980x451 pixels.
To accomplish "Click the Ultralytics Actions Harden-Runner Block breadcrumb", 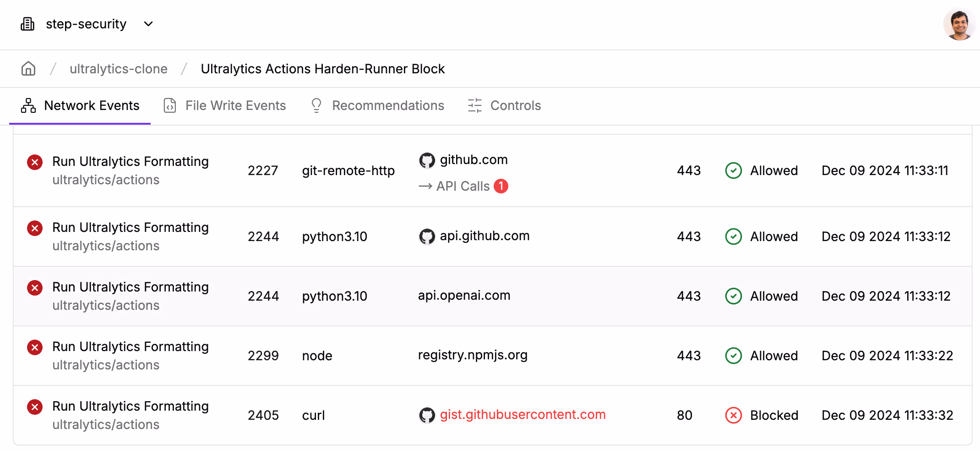I will click(x=323, y=69).
